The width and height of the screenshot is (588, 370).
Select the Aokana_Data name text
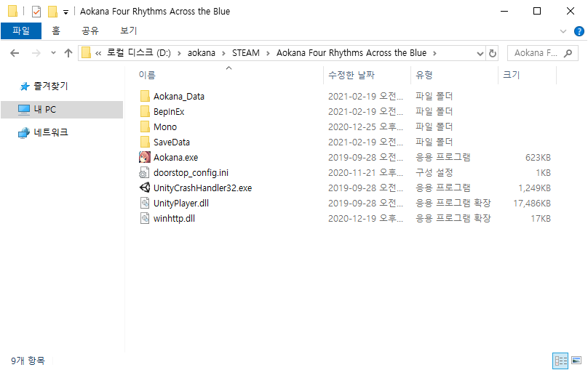click(179, 97)
